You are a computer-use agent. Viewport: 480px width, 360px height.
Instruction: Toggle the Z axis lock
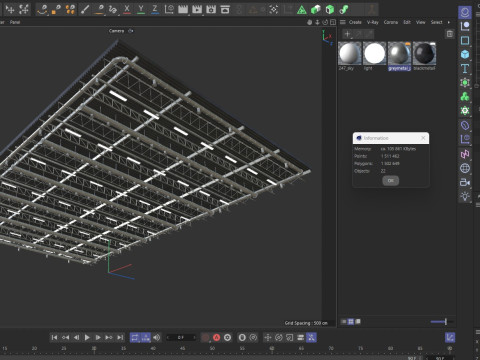tap(155, 9)
